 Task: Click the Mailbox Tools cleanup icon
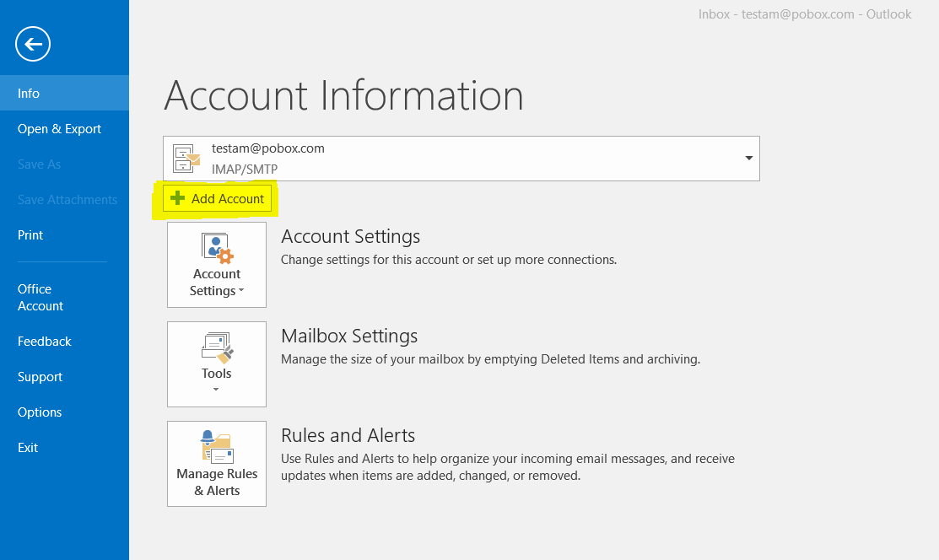pyautogui.click(x=217, y=348)
